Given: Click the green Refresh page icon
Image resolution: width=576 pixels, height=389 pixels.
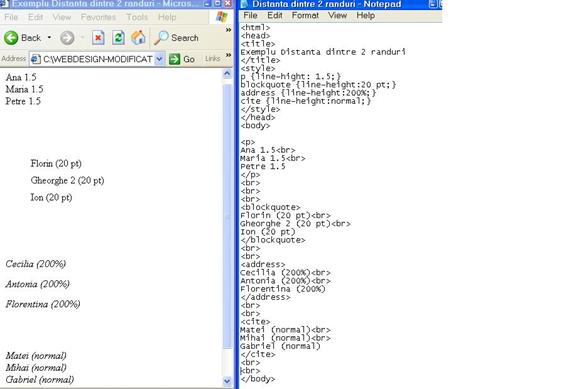Looking at the screenshot, I should click(x=118, y=38).
